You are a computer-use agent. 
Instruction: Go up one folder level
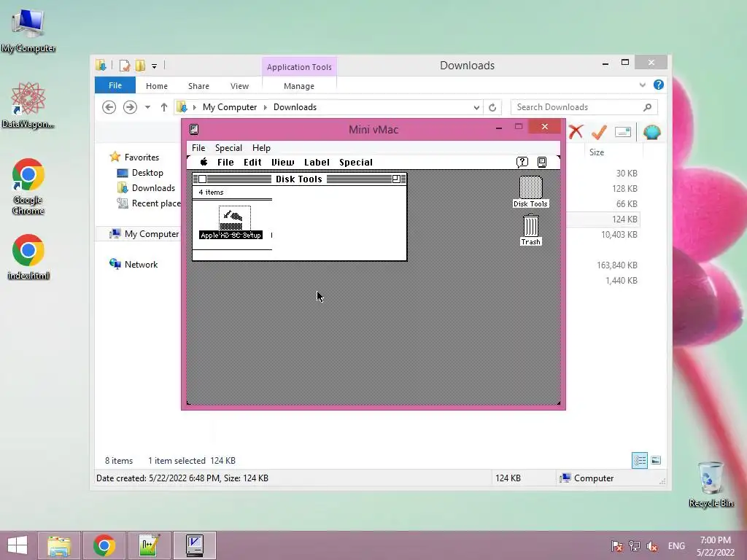point(164,107)
